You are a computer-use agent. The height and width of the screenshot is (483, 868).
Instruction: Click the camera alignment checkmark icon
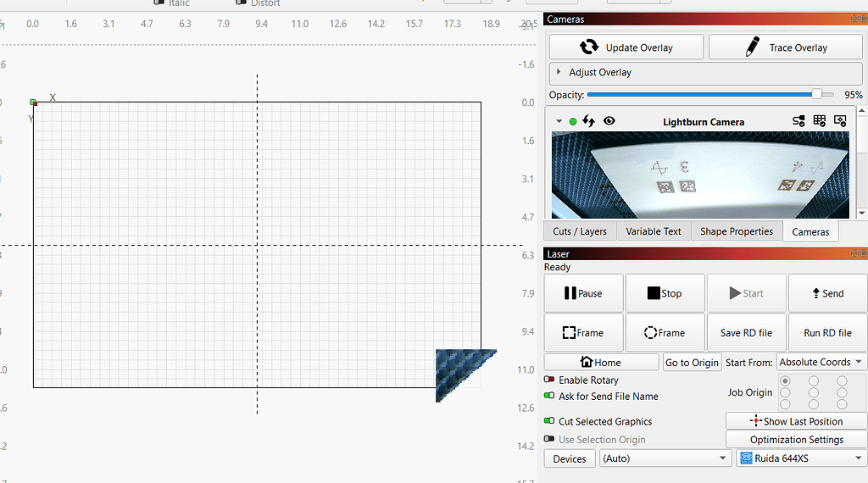pos(840,120)
